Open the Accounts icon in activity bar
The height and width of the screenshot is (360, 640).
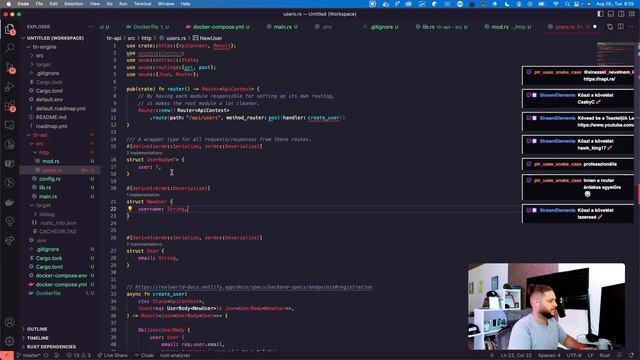[x=10, y=322]
